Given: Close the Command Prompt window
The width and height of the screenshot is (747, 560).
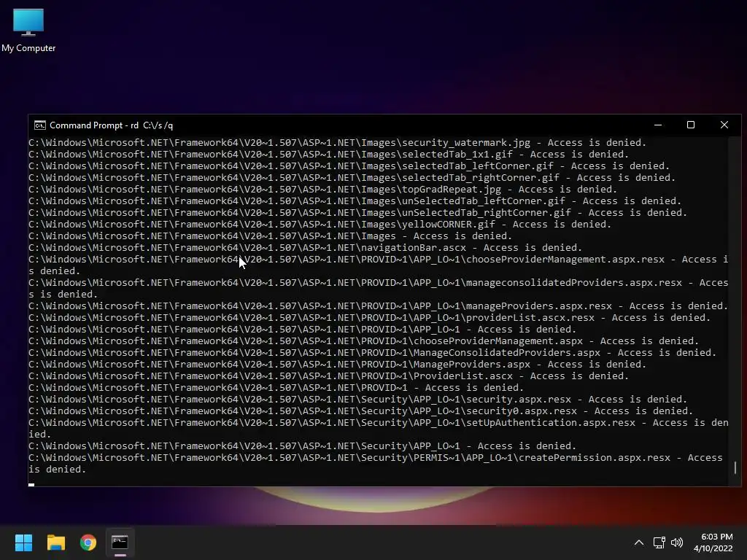Looking at the screenshot, I should [724, 125].
